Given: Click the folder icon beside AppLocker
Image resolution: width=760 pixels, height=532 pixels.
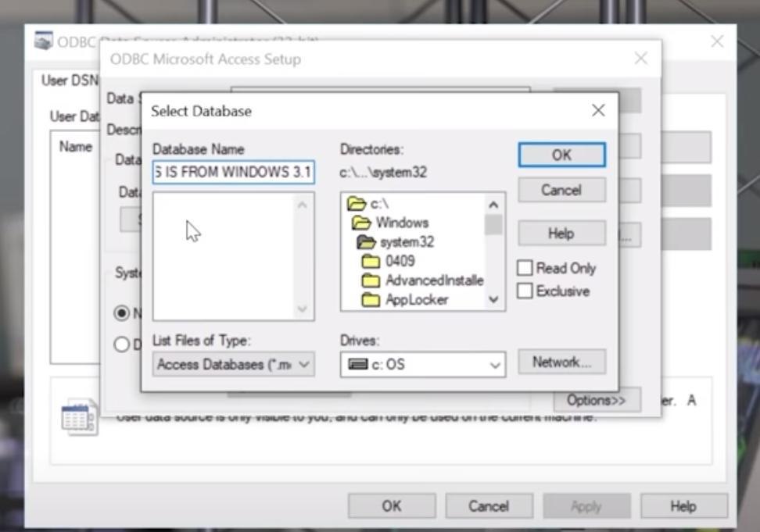Looking at the screenshot, I should tap(371, 300).
